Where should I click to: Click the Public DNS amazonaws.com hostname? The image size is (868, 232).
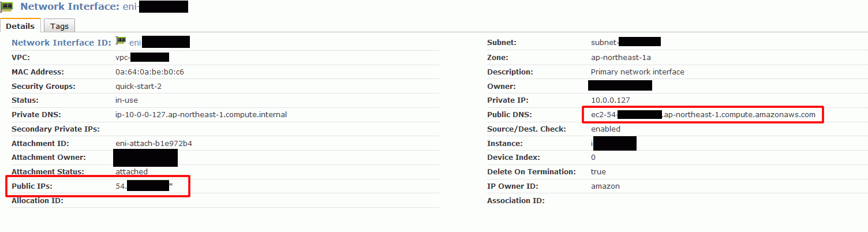pyautogui.click(x=703, y=115)
